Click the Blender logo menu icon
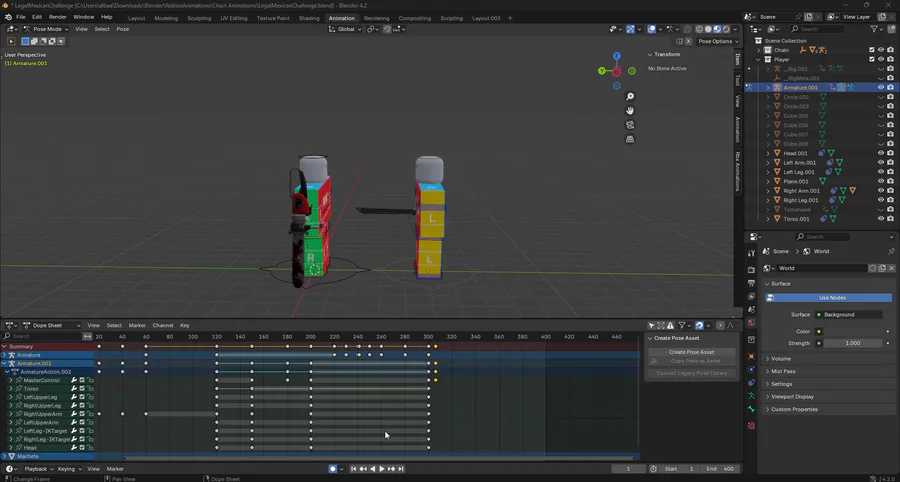The height and width of the screenshot is (482, 900). point(8,17)
